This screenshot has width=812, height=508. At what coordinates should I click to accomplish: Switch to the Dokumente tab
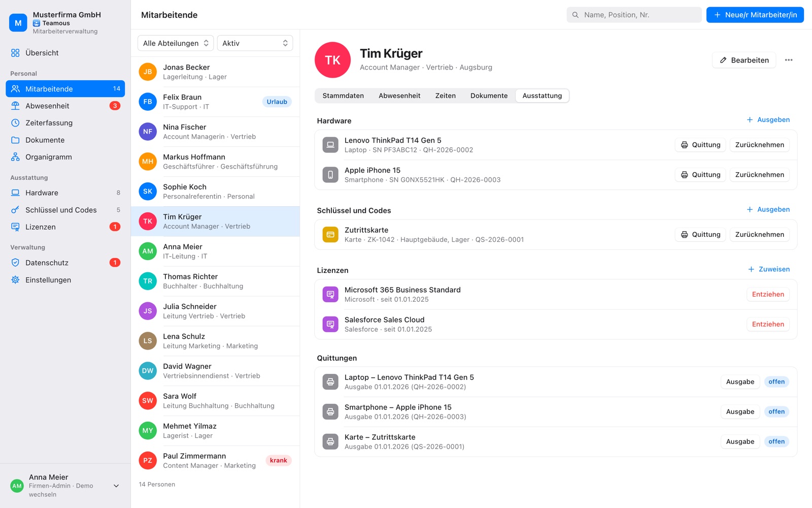point(489,96)
